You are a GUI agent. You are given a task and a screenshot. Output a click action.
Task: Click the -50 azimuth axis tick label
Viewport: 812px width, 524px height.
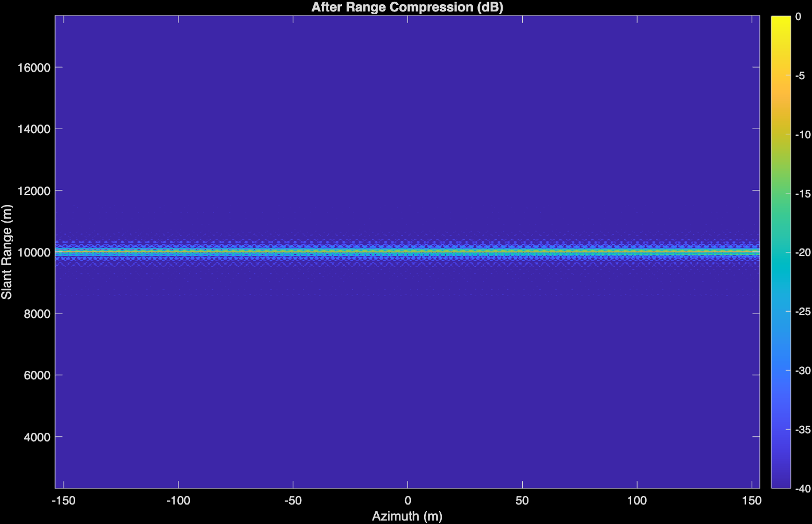click(293, 500)
